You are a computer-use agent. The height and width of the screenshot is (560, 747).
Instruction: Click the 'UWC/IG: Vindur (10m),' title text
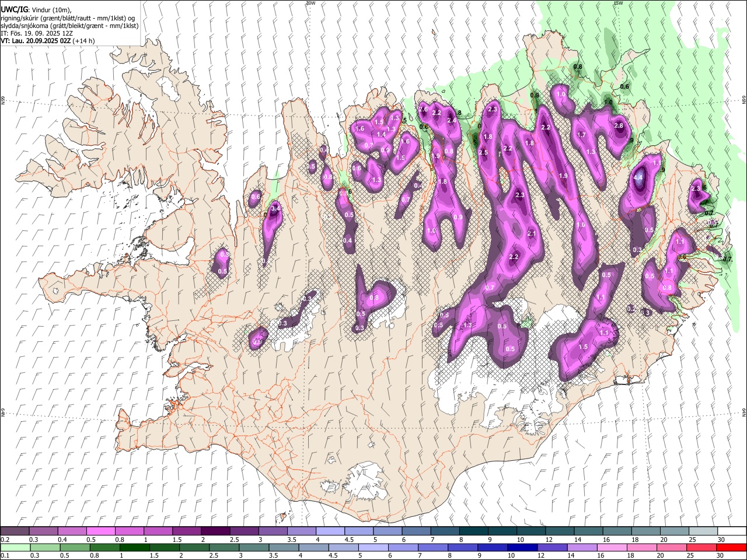pos(36,9)
